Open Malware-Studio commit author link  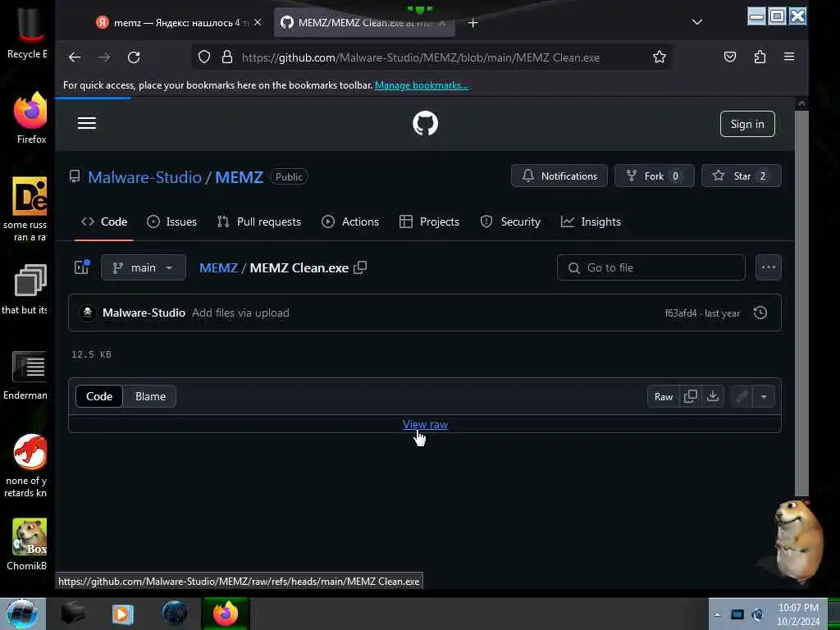click(144, 313)
